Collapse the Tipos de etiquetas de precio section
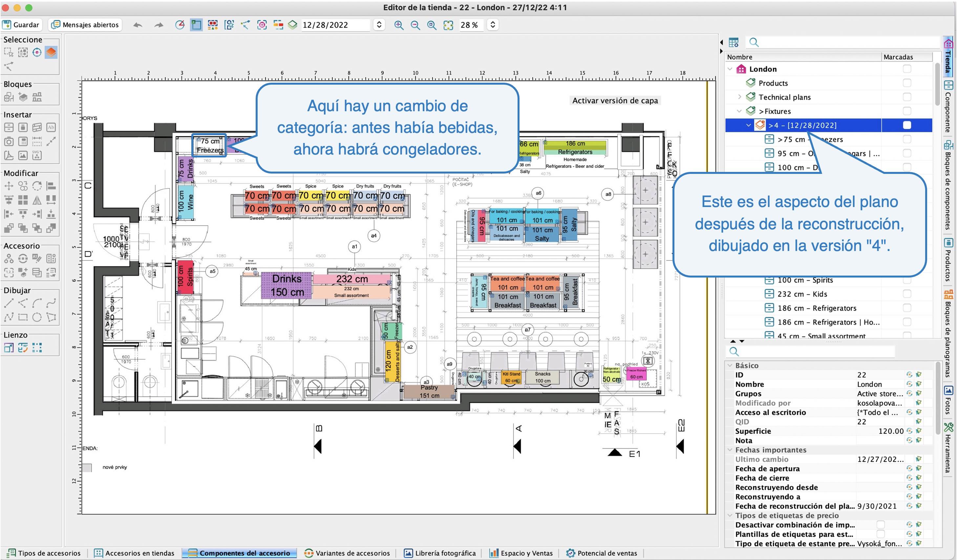This screenshot has width=957, height=560. 730,516
